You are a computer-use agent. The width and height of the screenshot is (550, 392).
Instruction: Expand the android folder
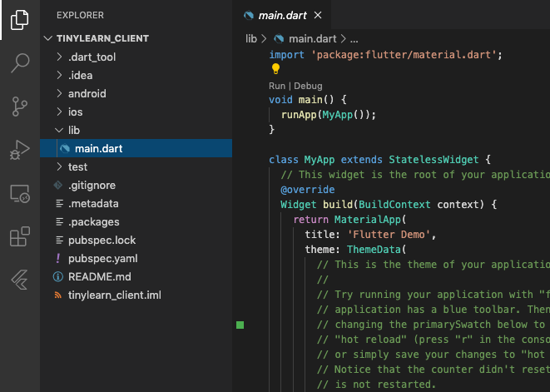pyautogui.click(x=59, y=93)
